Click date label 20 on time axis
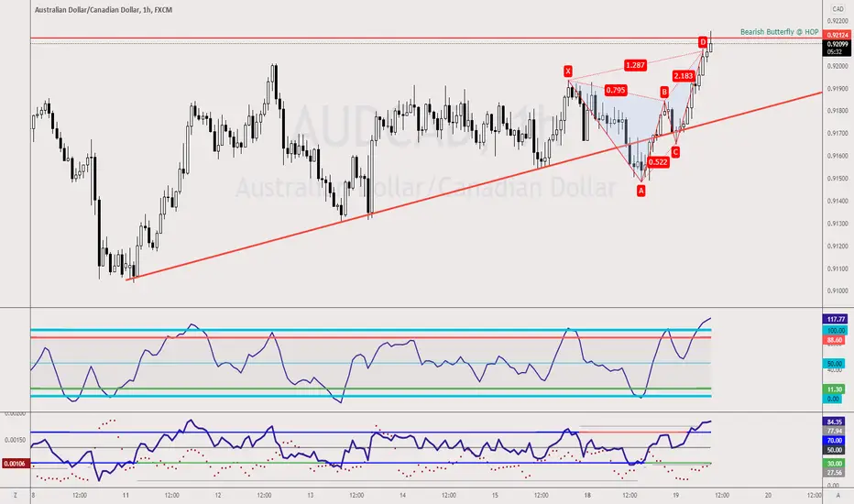 tap(768, 495)
